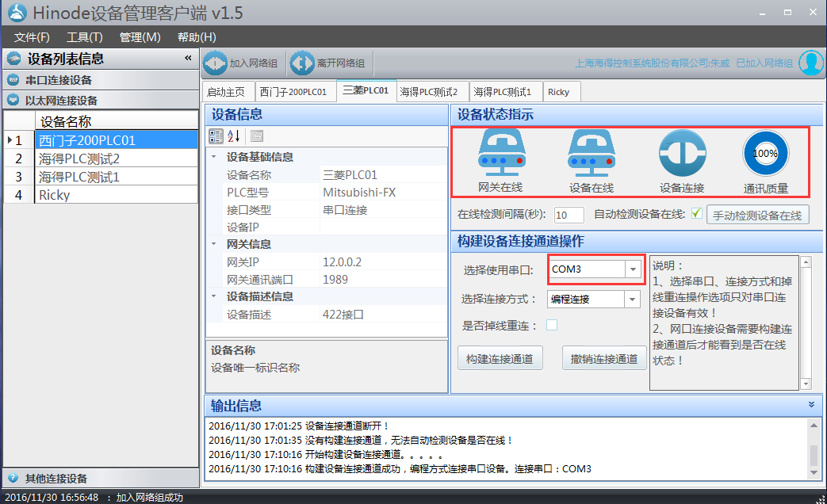This screenshot has height=504, width=827.
Task: Open the 选择连接方式 dropdown
Action: point(633,300)
